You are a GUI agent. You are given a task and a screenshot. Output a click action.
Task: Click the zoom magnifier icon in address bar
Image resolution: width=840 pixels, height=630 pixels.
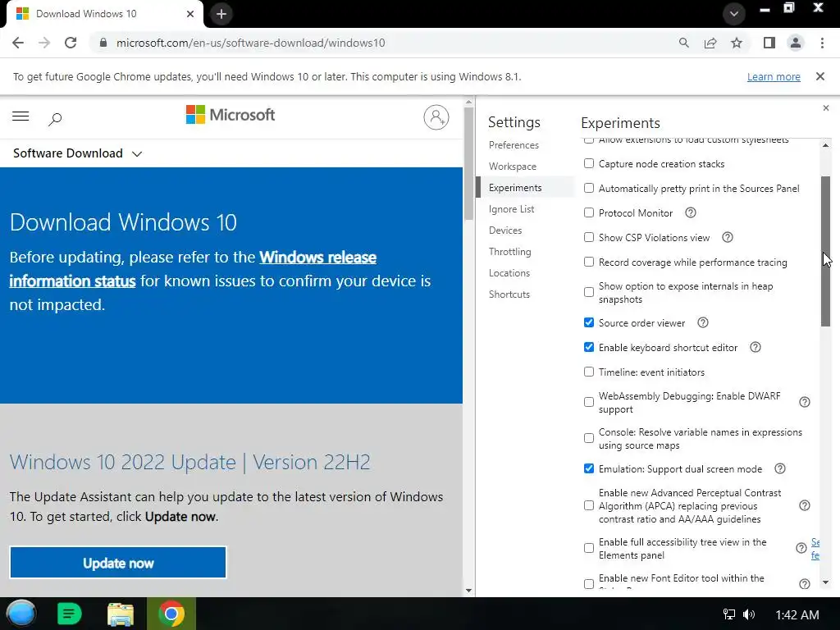(683, 43)
